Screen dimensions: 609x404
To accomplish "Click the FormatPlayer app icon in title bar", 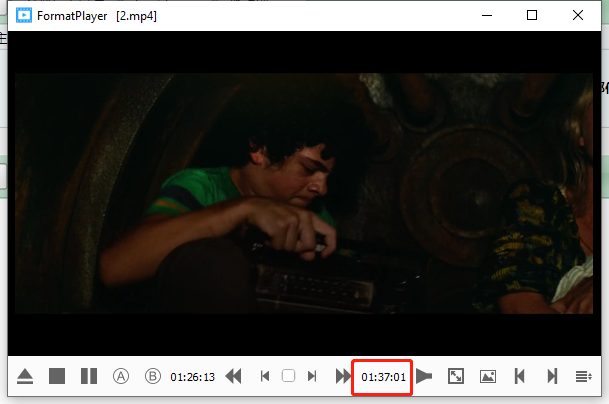I will point(24,16).
